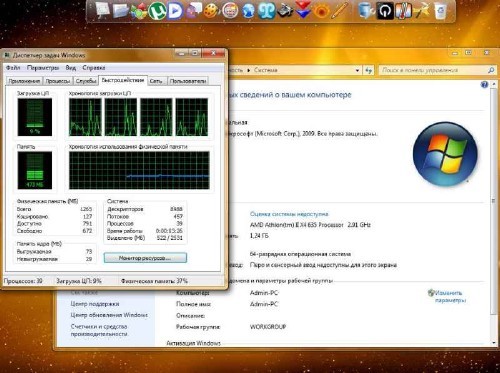This screenshot has width=500, height=373.
Task: Click the scroll-down arrow in System window
Action: point(494,343)
